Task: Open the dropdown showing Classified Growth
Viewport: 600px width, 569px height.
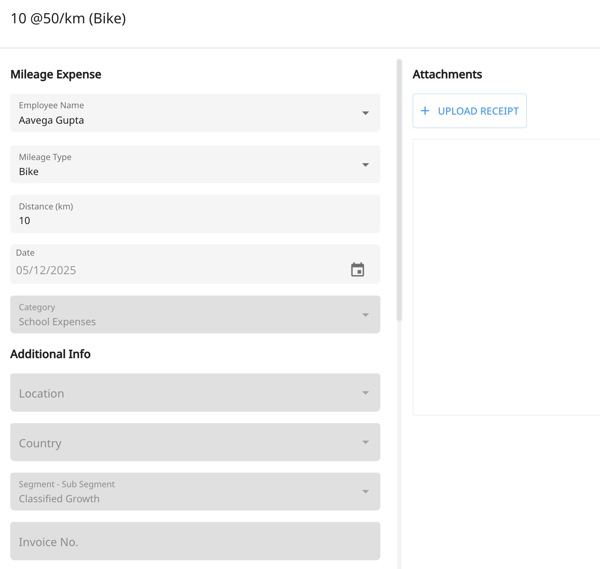Action: (180, 492)
